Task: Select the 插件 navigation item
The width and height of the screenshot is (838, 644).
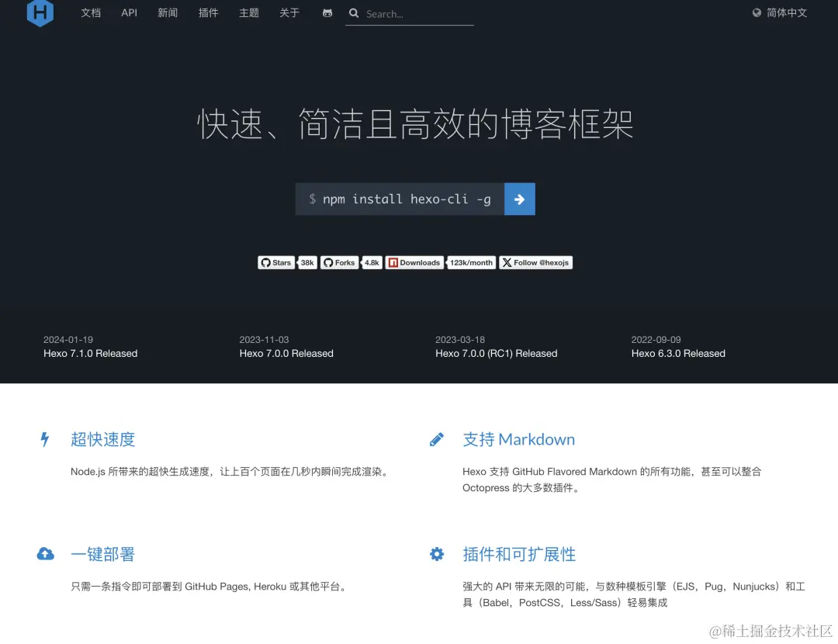Action: (208, 12)
